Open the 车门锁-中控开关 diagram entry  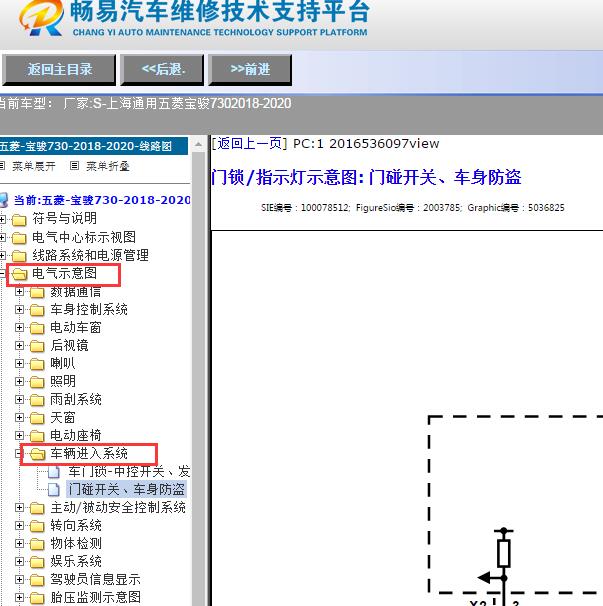(x=129, y=472)
